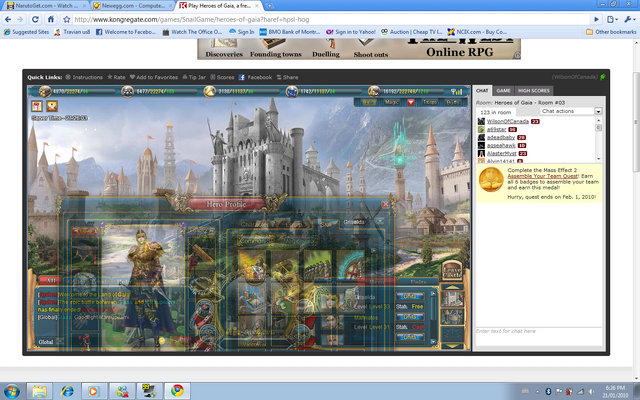
Task: Open the Travian us8 bookmark
Action: coord(72,32)
